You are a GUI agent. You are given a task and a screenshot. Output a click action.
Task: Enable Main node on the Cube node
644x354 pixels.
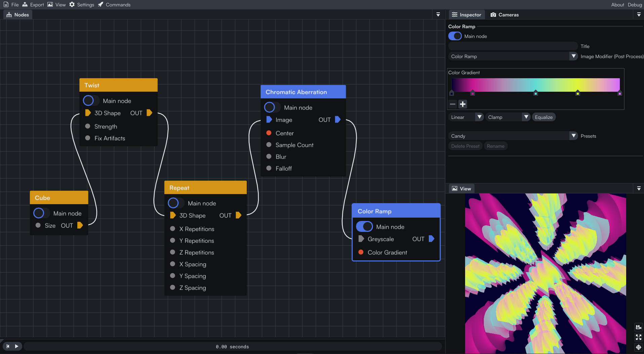click(x=41, y=213)
